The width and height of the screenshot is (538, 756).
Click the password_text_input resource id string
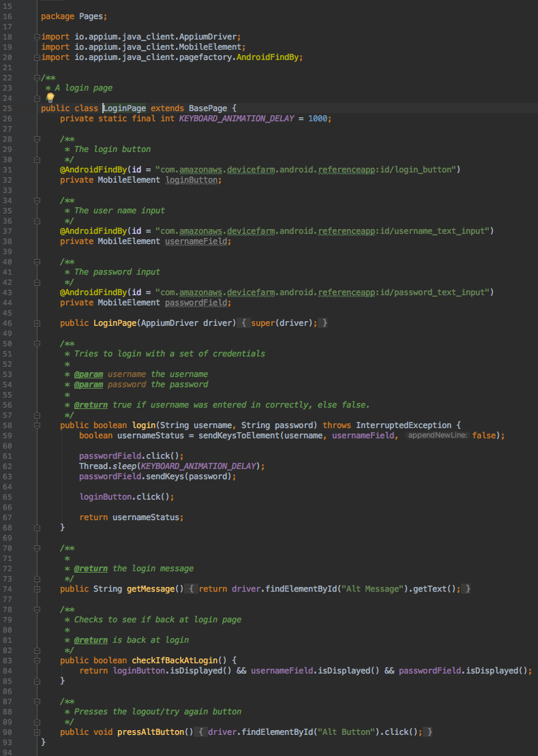pyautogui.click(x=323, y=292)
